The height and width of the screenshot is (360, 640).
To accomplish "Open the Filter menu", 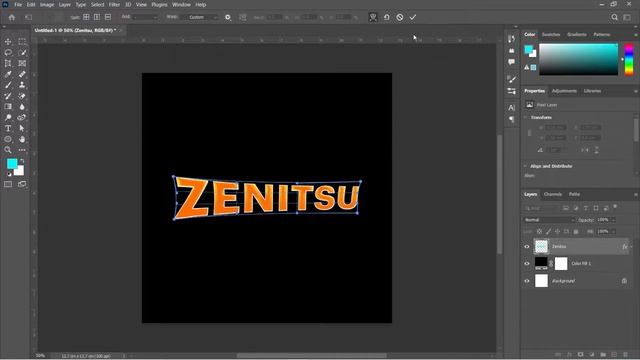I will (114, 4).
